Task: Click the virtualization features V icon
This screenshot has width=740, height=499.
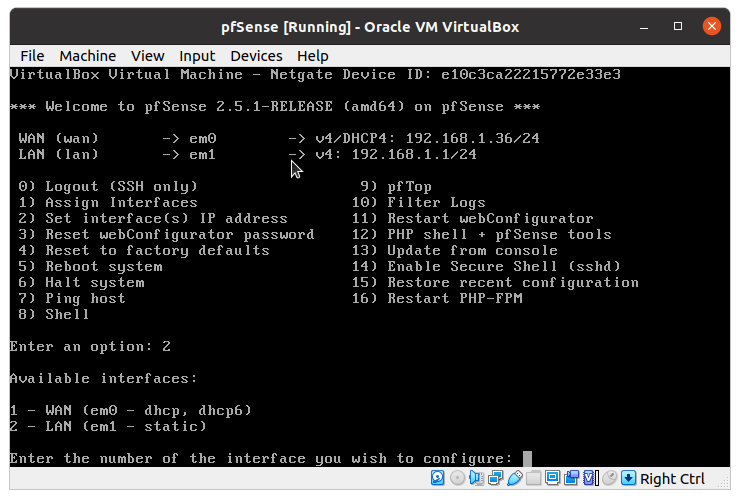Action: pyautogui.click(x=589, y=478)
